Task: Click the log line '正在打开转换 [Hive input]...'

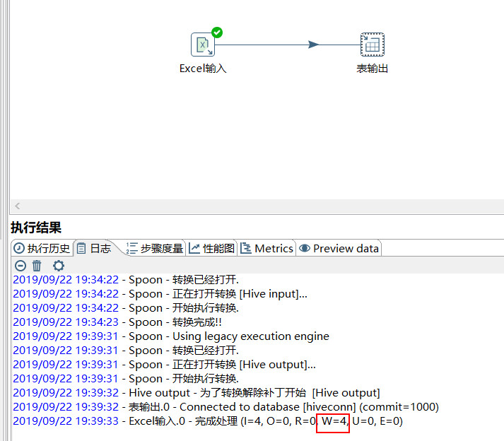Action: click(x=160, y=294)
